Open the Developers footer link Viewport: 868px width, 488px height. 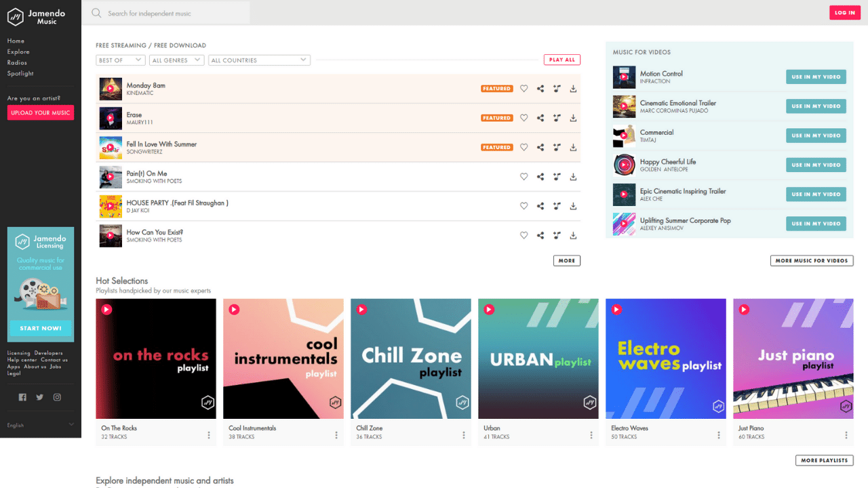coord(48,353)
